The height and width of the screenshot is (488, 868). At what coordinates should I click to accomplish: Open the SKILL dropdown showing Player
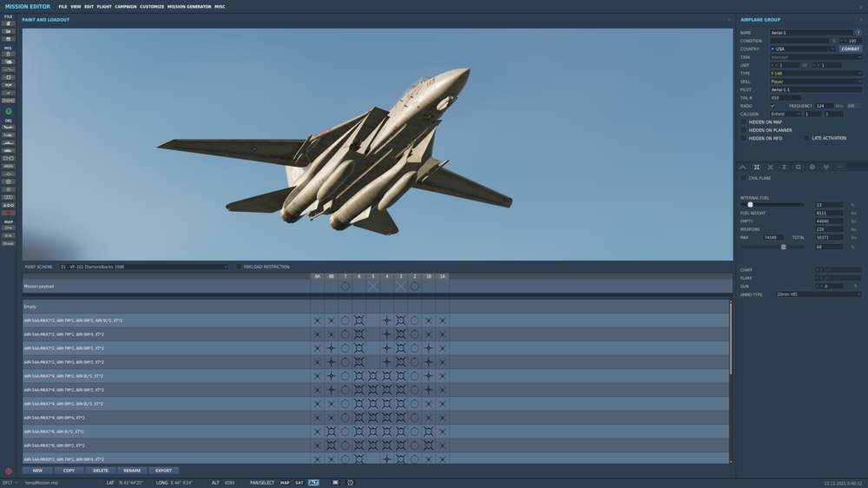pos(816,82)
